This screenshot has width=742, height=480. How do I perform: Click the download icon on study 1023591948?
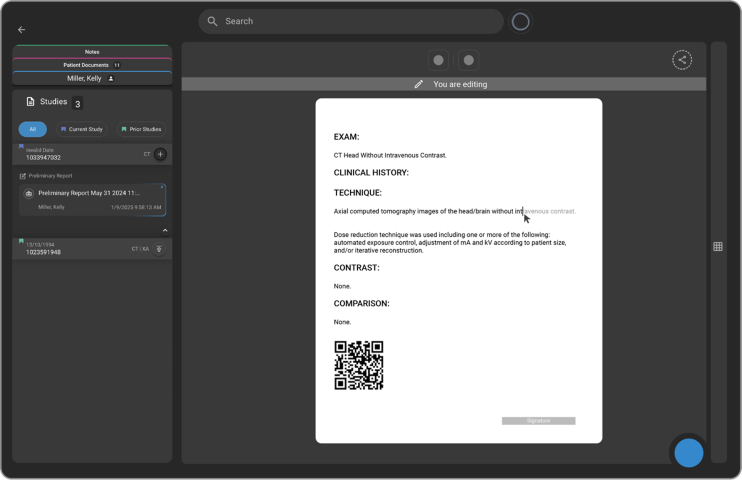click(158, 249)
